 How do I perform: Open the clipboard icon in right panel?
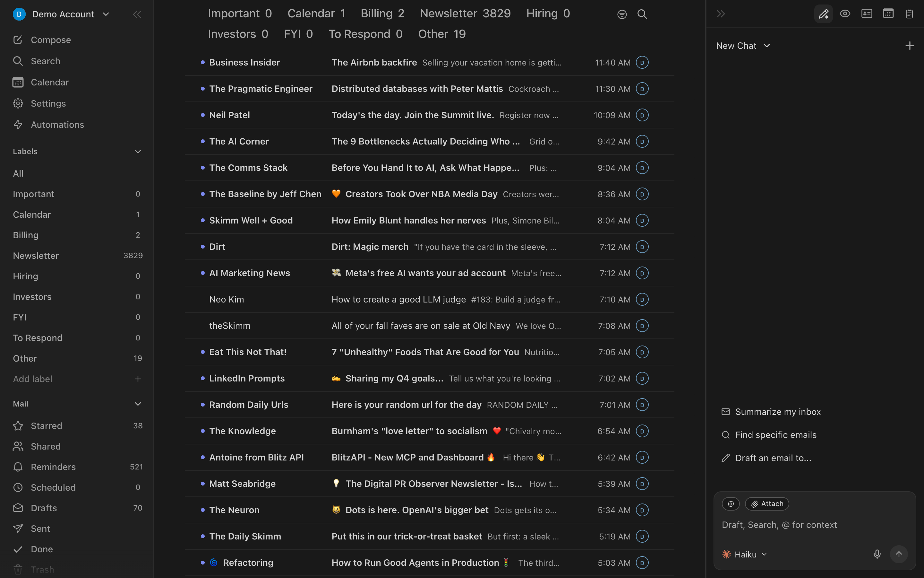click(x=909, y=14)
